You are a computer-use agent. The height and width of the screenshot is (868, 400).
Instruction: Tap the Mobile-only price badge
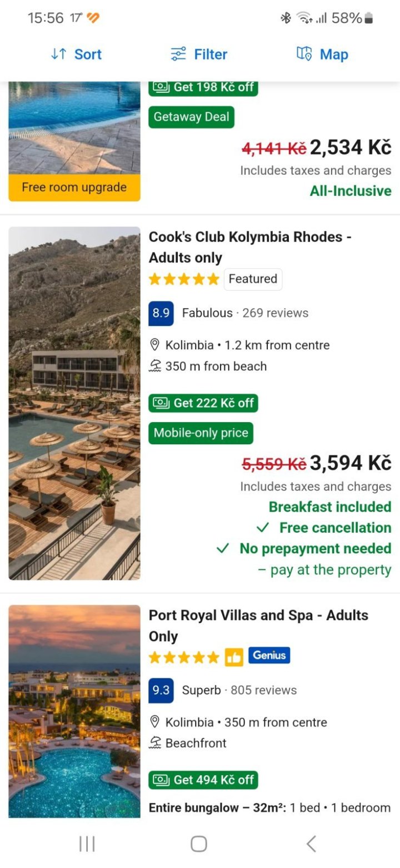click(x=201, y=433)
